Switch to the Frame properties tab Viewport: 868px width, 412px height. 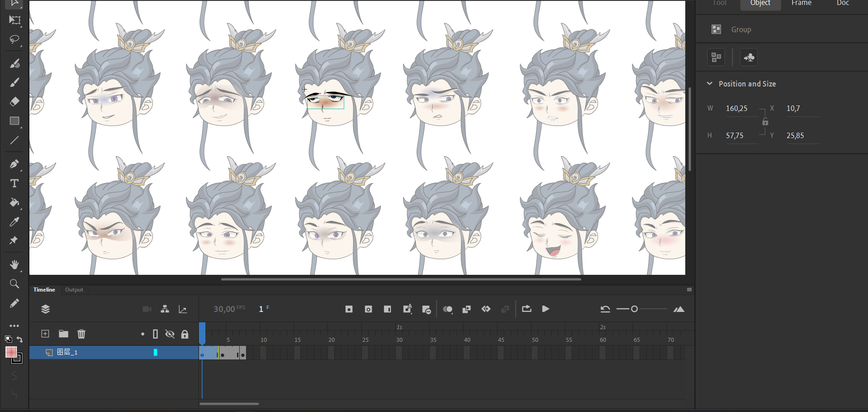click(801, 4)
